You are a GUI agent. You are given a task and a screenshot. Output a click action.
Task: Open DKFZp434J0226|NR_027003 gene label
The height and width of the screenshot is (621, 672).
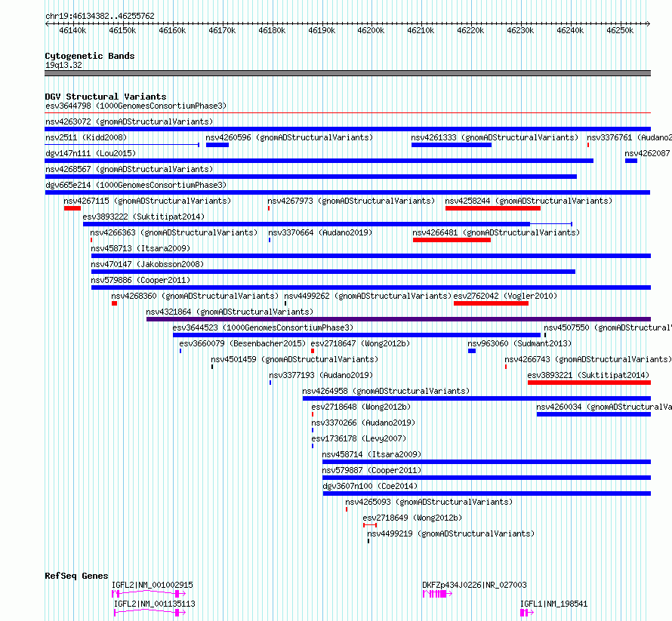[474, 585]
